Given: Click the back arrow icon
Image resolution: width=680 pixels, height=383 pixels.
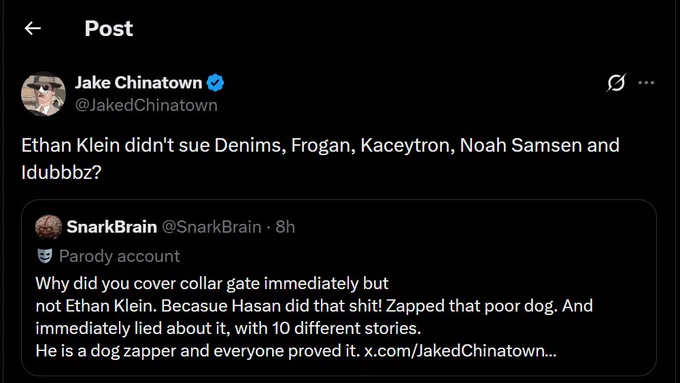Looking at the screenshot, I should tap(33, 29).
